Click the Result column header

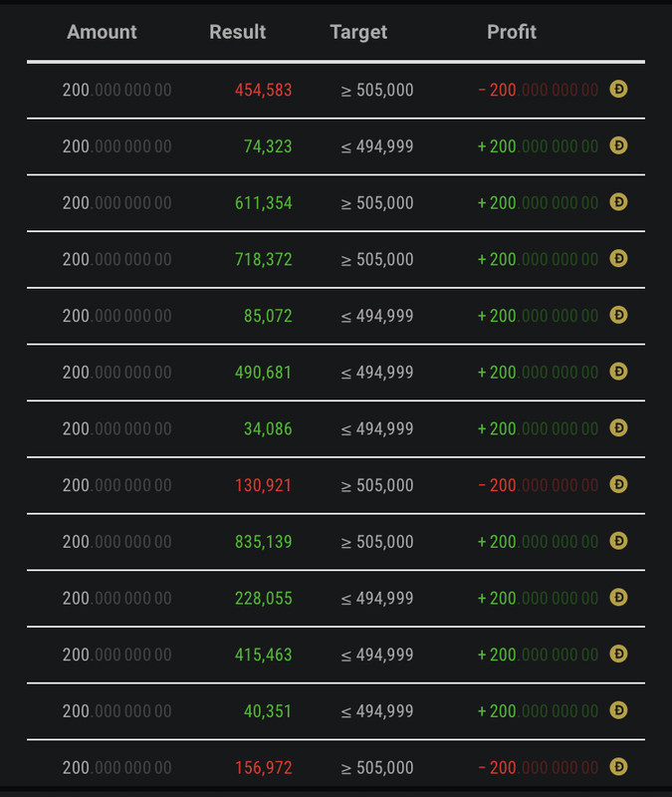pyautogui.click(x=237, y=32)
